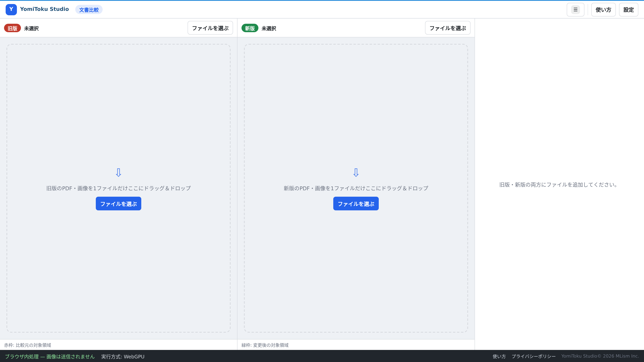This screenshot has width=644, height=362.
Task: Click the old version drop arrow icon
Action: pyautogui.click(x=119, y=172)
